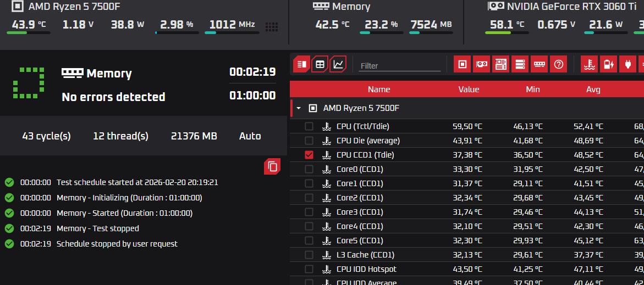644x285 pixels.
Task: Sort by the Avg column header
Action: [593, 90]
